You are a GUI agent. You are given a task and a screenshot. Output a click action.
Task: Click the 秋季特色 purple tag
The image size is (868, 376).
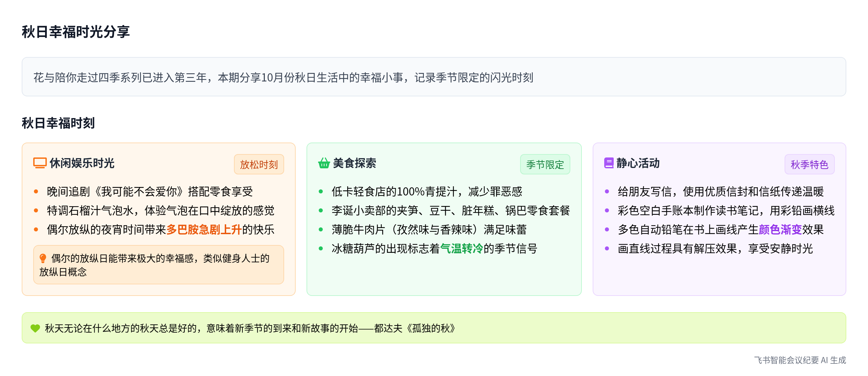coord(809,165)
